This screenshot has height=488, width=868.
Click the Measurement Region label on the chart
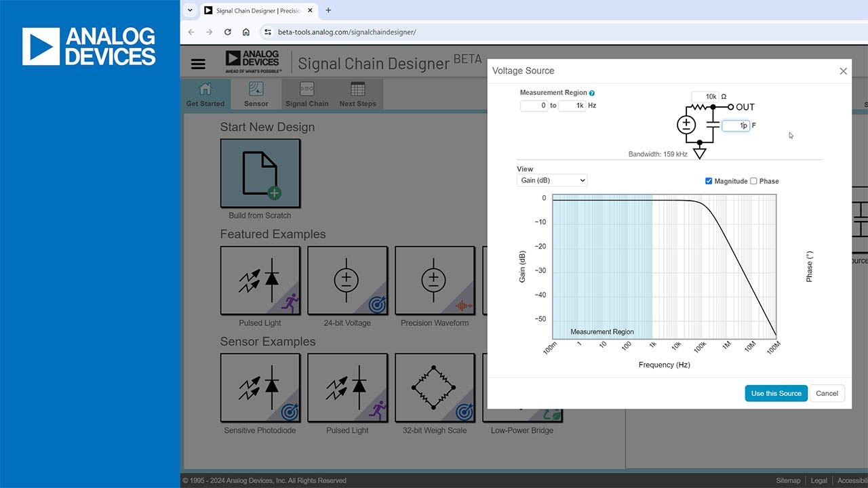point(602,332)
